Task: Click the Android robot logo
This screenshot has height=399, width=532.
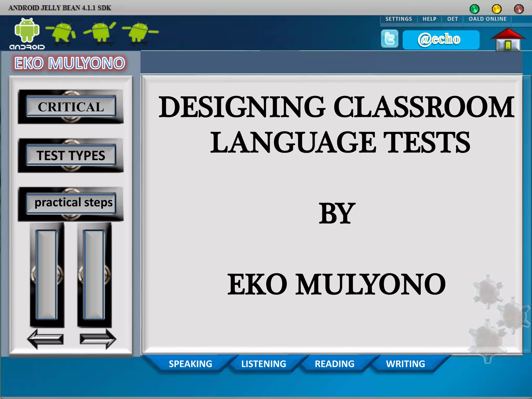Action: (x=27, y=33)
